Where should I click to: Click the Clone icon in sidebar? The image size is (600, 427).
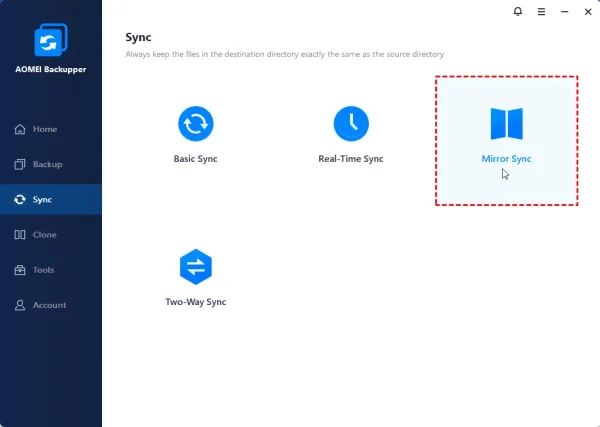point(20,235)
